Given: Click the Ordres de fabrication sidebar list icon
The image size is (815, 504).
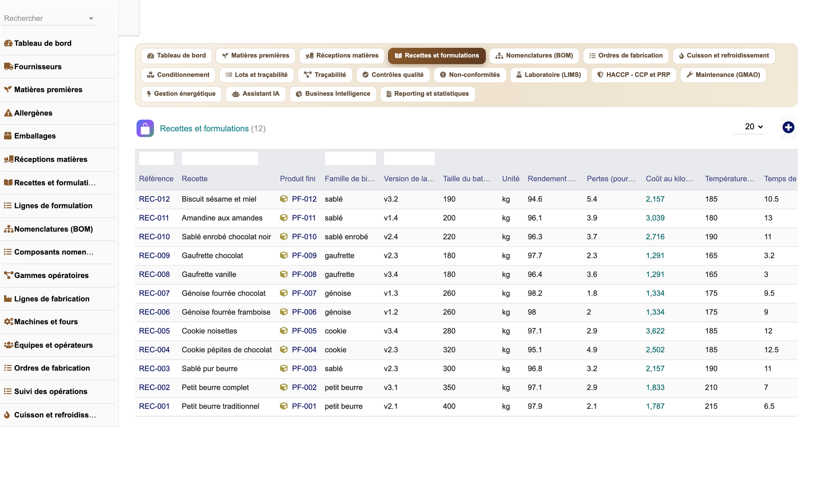Looking at the screenshot, I should (x=8, y=368).
